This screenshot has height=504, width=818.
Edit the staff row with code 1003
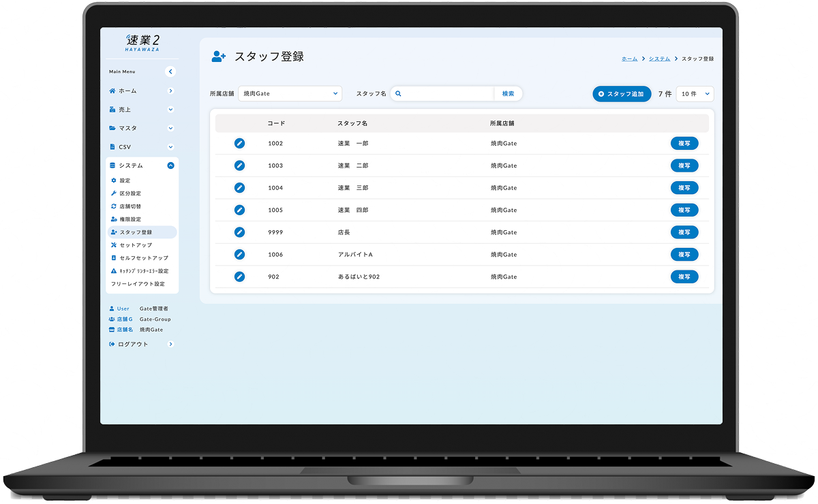pos(239,166)
